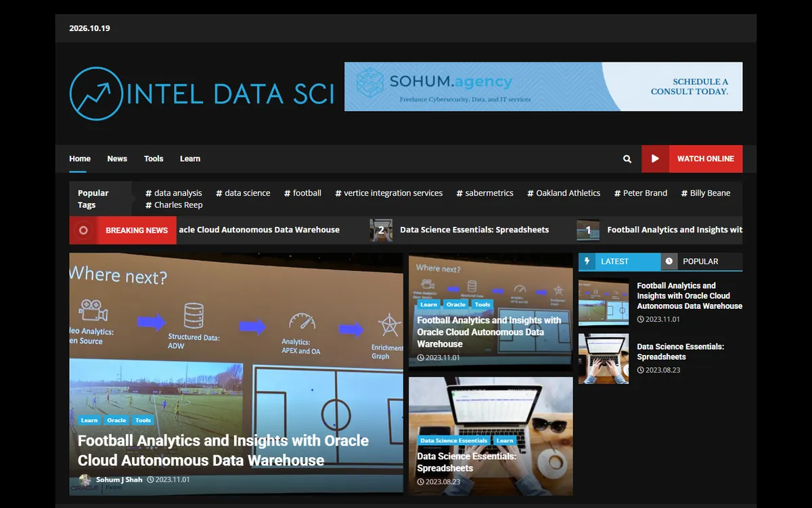Click the play icon beside Watch Online
The width and height of the screenshot is (812, 508).
(x=655, y=158)
